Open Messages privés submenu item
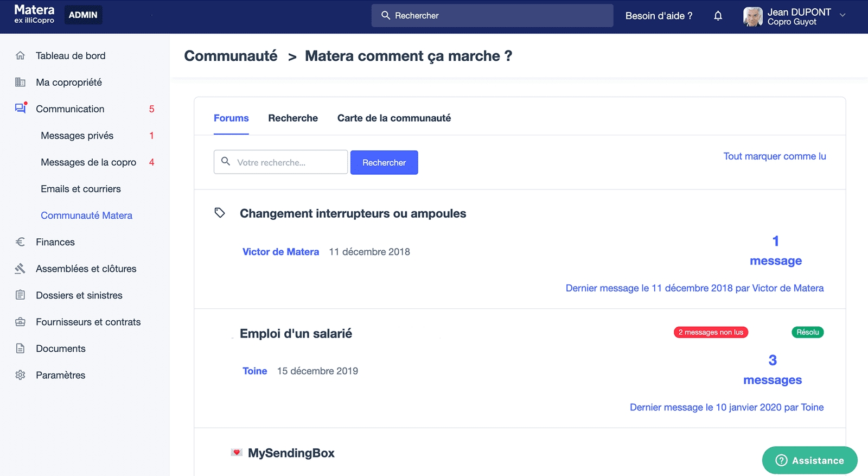 coord(77,135)
